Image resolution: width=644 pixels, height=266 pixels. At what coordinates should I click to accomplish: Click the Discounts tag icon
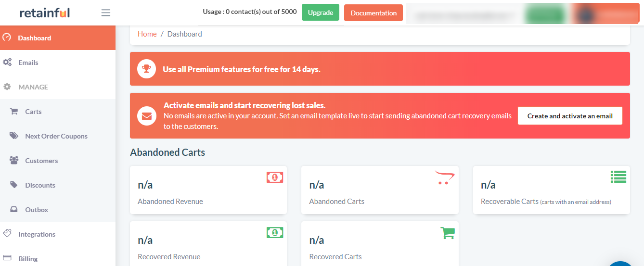click(x=14, y=185)
